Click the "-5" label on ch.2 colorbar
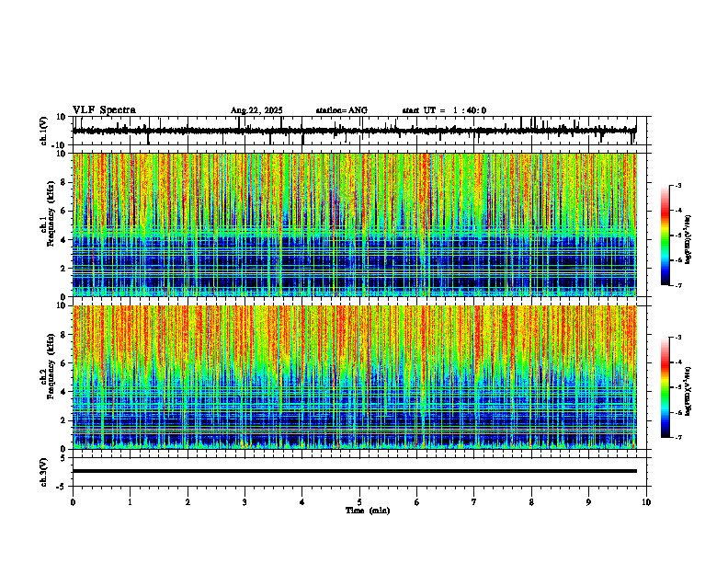Viewport: 728px width, 563px height. [x=677, y=387]
